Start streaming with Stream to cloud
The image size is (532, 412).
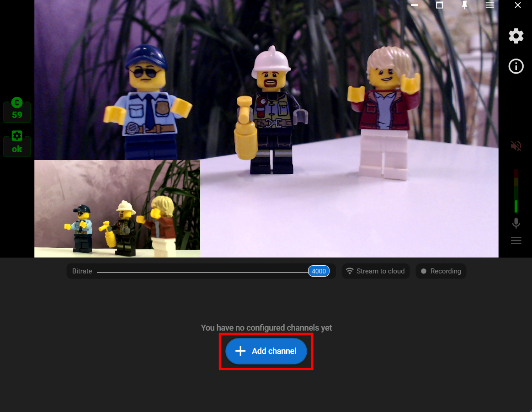(x=376, y=271)
